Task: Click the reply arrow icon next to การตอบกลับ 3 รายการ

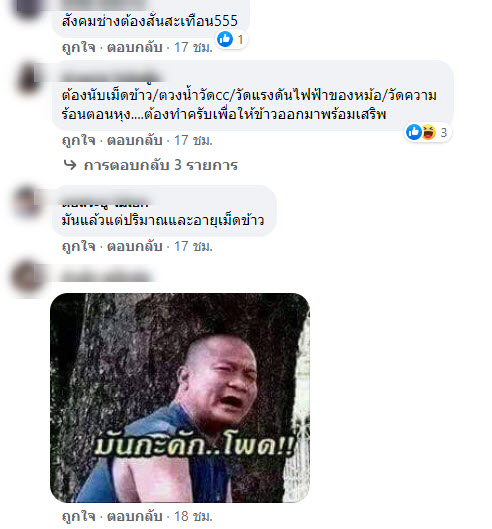Action: point(70,165)
